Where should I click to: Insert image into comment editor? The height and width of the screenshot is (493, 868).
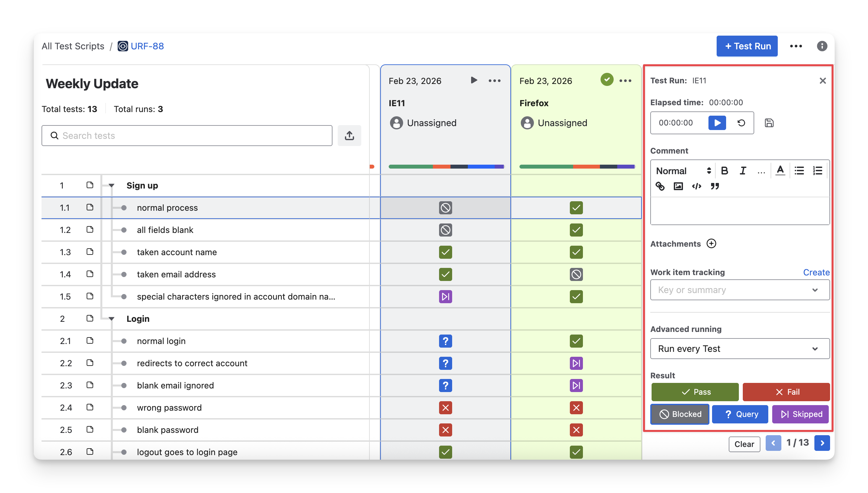click(x=678, y=186)
